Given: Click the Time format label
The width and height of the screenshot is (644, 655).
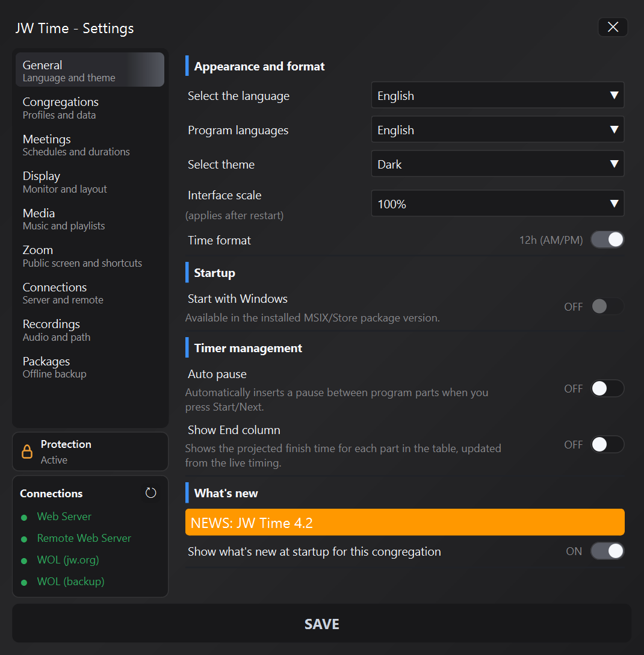Looking at the screenshot, I should point(219,240).
